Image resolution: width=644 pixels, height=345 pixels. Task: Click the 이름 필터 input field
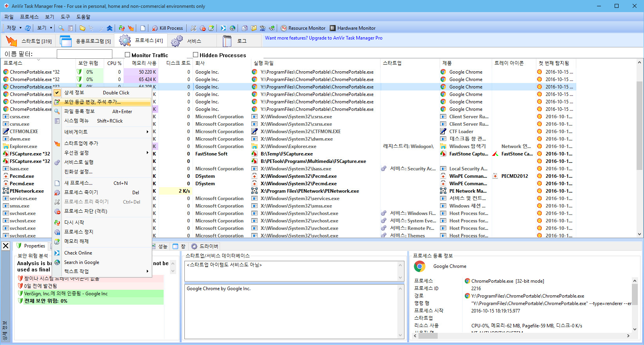[84, 54]
